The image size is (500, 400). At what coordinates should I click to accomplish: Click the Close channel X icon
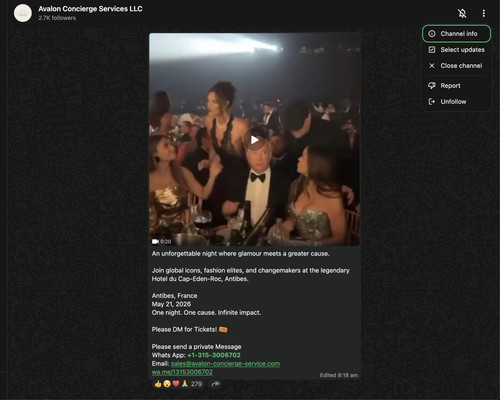tap(432, 66)
